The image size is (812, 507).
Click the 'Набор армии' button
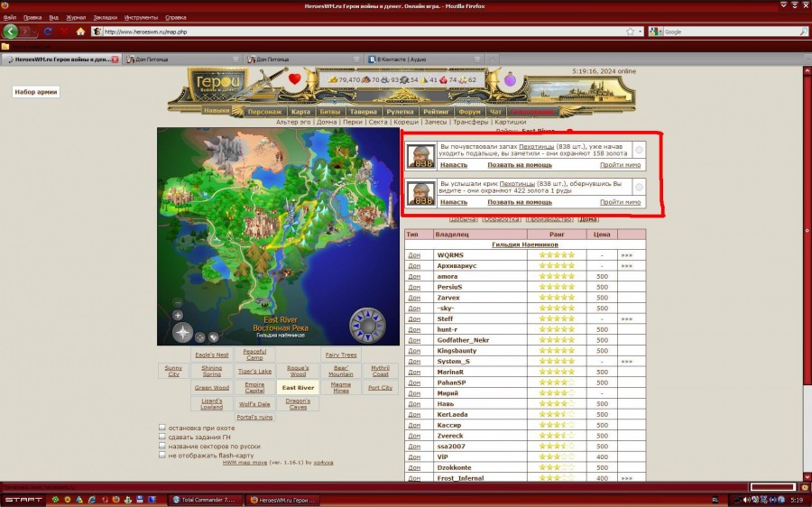point(36,92)
